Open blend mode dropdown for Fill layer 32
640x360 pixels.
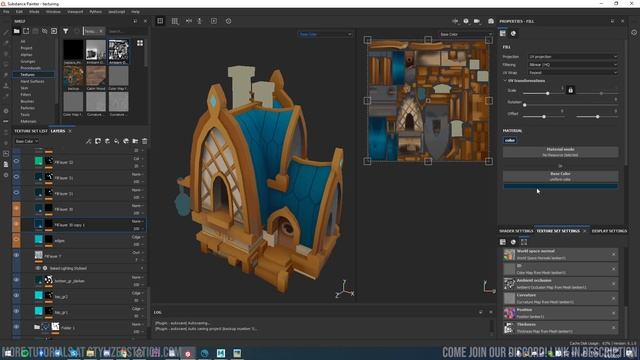tap(138, 159)
